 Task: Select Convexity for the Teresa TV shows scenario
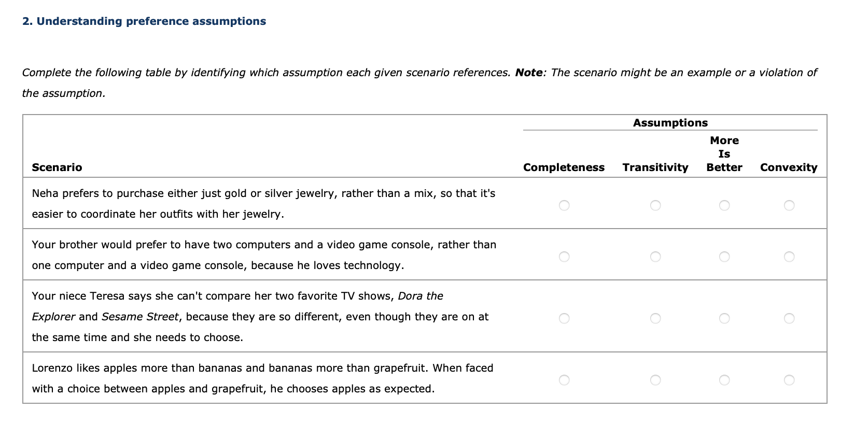point(789,318)
